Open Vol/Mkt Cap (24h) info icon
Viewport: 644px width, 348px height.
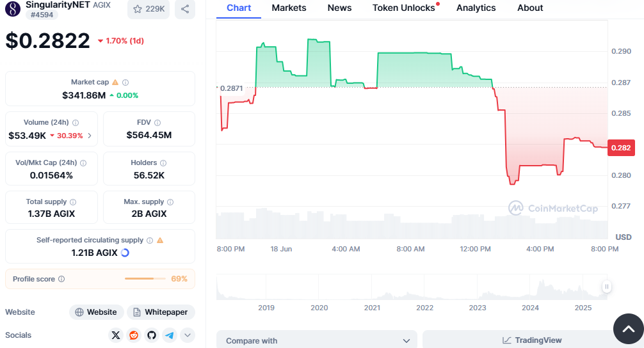click(x=83, y=163)
